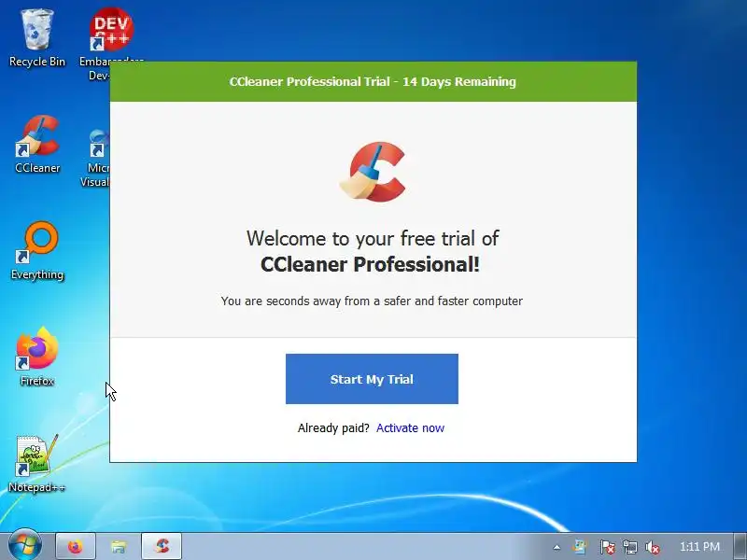The height and width of the screenshot is (560, 747).
Task: Open the Recycle Bin desktop icon
Action: 37,38
